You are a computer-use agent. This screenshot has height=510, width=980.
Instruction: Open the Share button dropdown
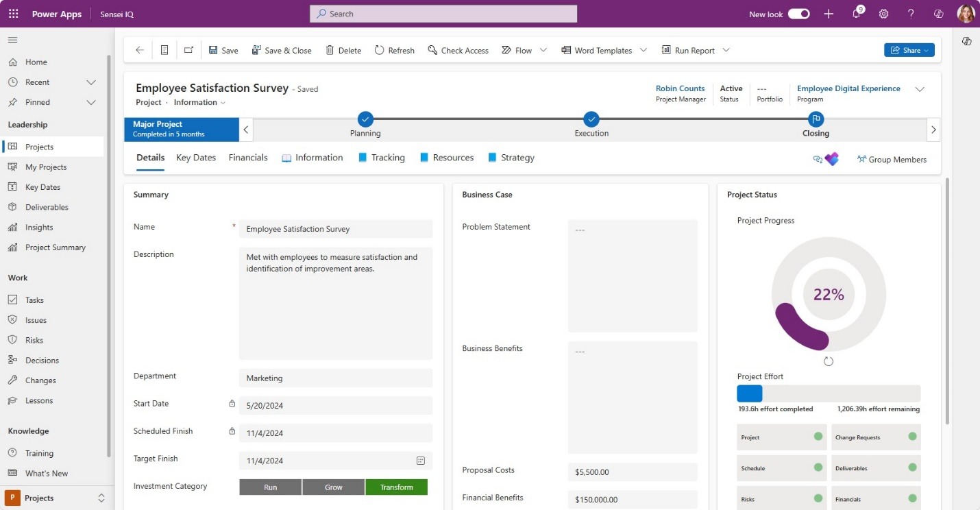[909, 50]
